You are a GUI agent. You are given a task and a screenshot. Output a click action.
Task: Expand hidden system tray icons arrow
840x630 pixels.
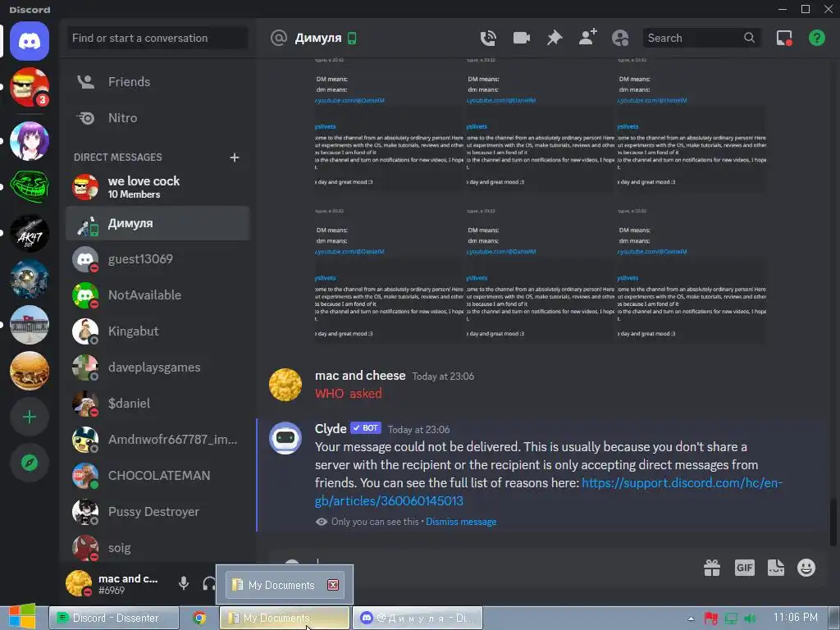point(691,619)
